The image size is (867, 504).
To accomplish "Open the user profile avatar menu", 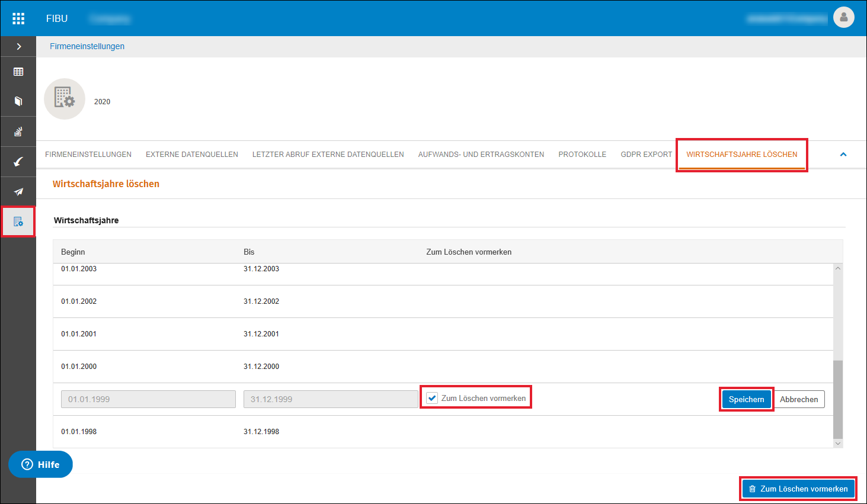I will [x=843, y=17].
